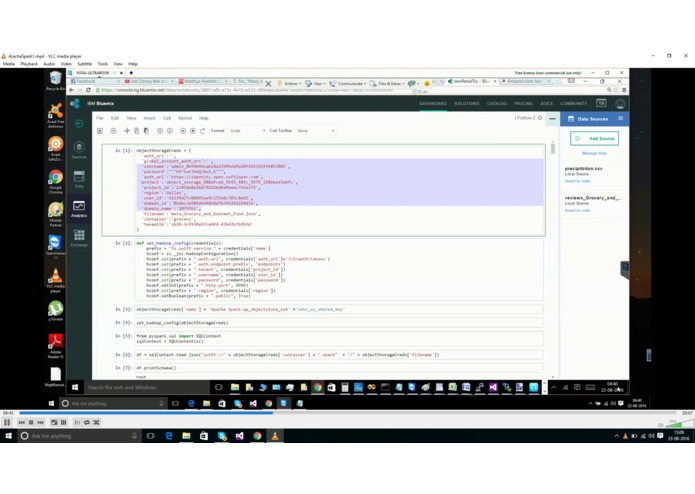Stop playback in VLC
This screenshot has height=494, width=695.
(31, 422)
